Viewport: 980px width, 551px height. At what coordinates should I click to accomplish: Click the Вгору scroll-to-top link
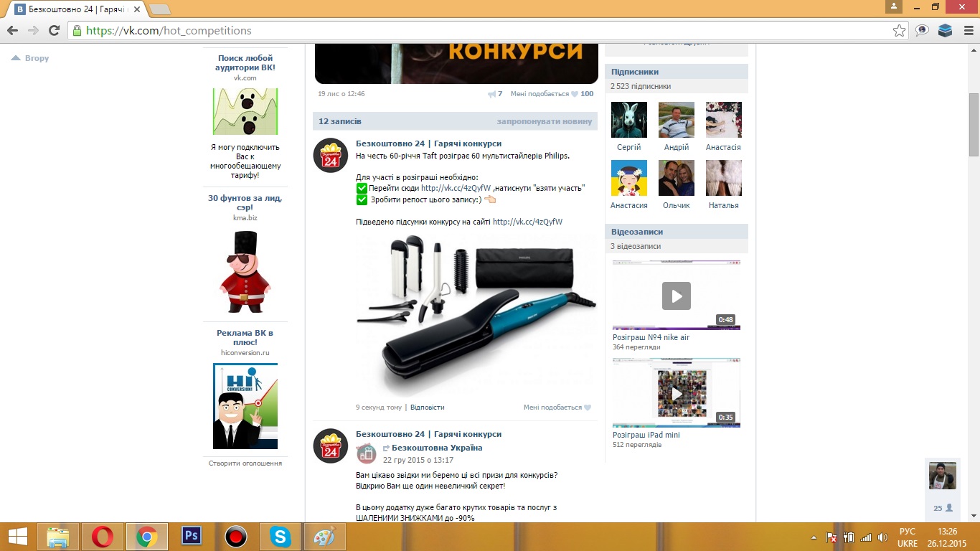[30, 58]
